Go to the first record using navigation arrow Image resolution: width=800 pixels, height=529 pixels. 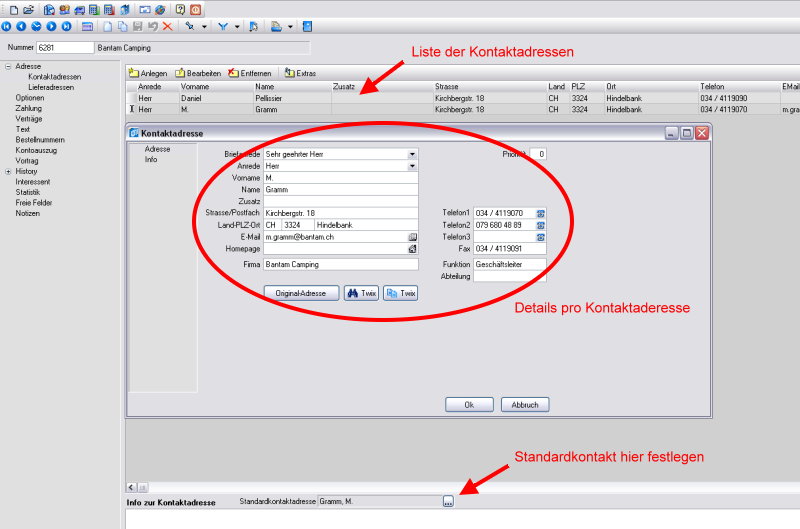click(6, 25)
